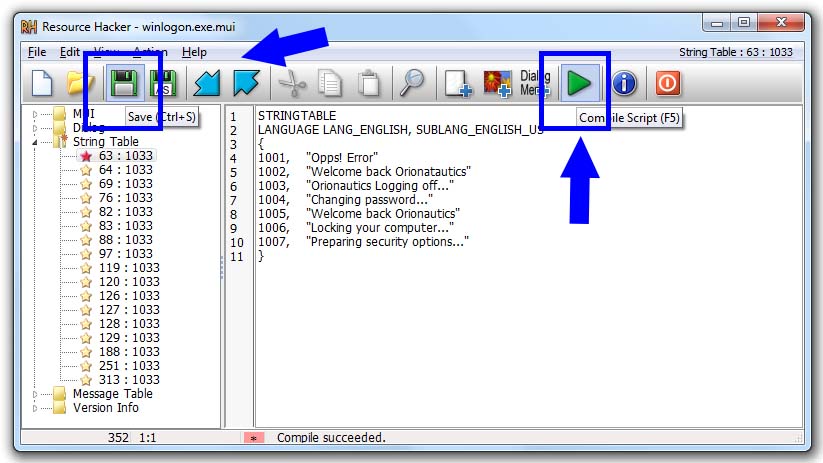Click the "Locking your computer..." line
This screenshot has height=463, width=823.
(x=380, y=228)
